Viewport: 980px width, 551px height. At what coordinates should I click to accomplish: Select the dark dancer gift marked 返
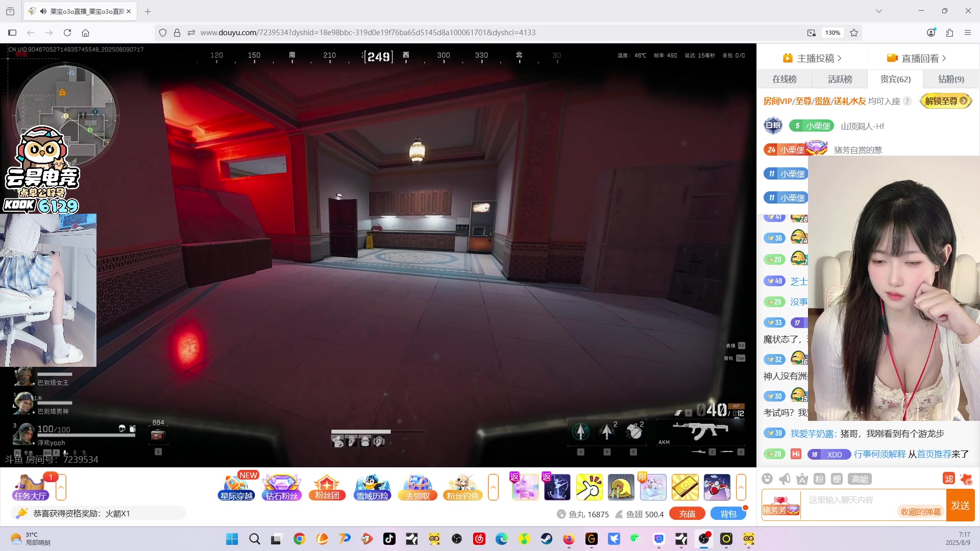[x=557, y=487]
